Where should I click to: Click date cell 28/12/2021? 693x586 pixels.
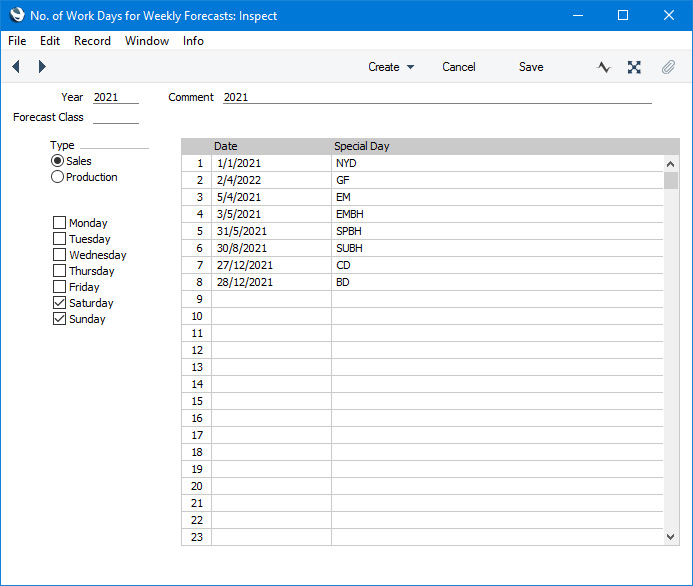click(271, 282)
